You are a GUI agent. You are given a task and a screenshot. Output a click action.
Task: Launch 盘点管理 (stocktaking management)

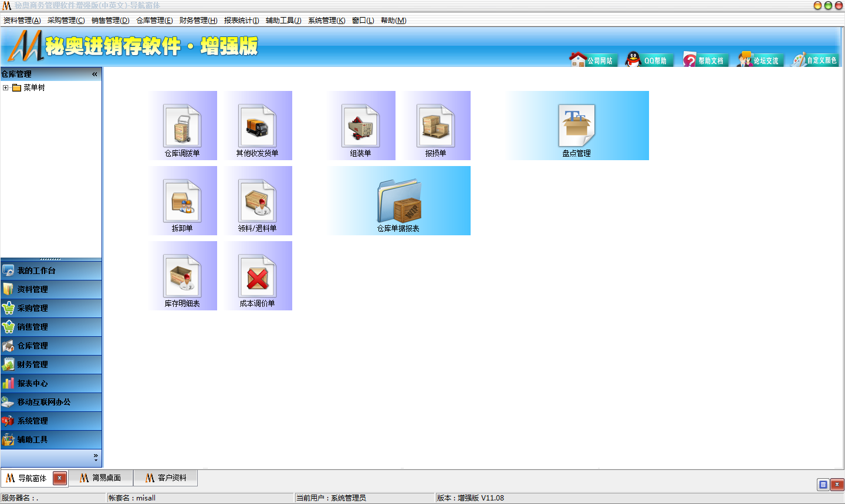[577, 126]
